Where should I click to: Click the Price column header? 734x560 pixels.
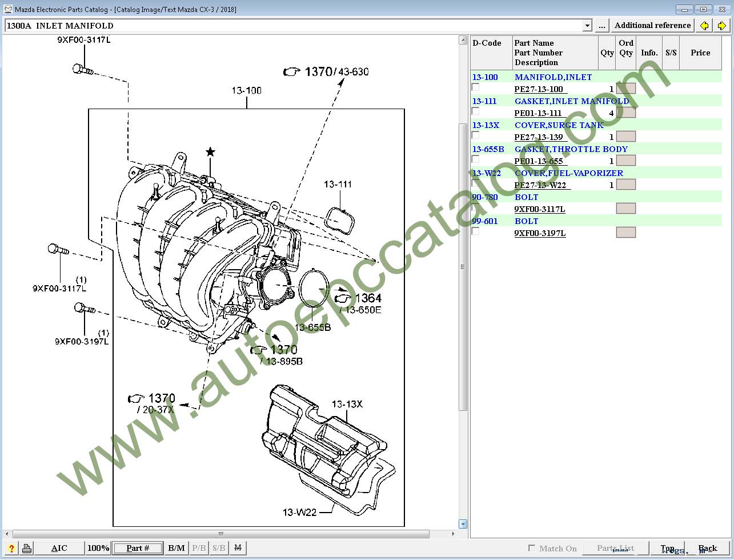click(x=700, y=53)
